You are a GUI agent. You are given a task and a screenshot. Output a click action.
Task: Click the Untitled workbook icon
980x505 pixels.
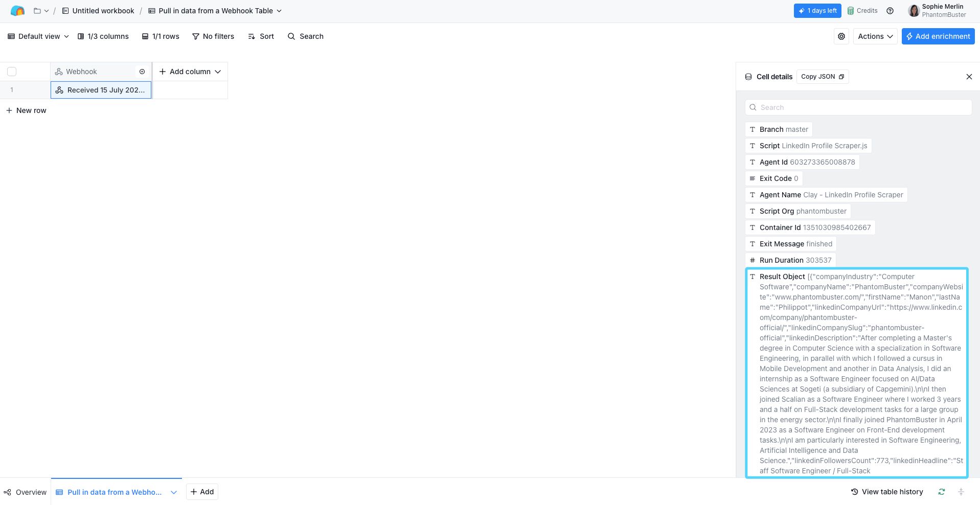click(65, 11)
